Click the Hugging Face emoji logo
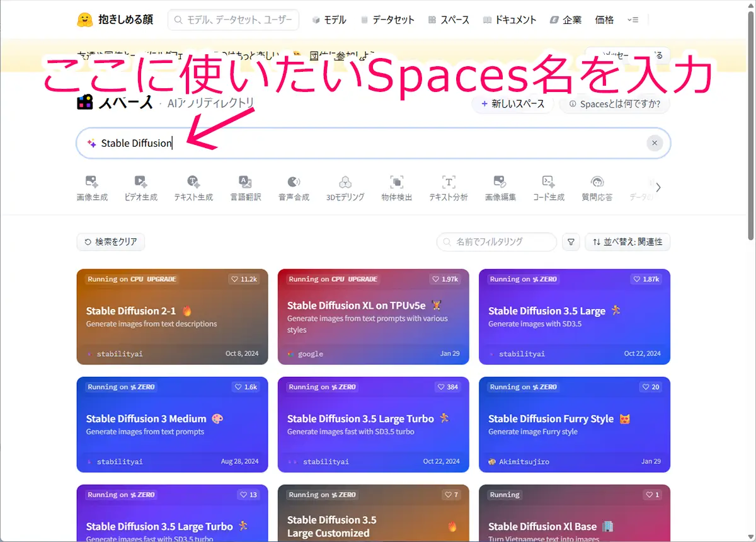Viewport: 756px width, 542px height. [85, 20]
